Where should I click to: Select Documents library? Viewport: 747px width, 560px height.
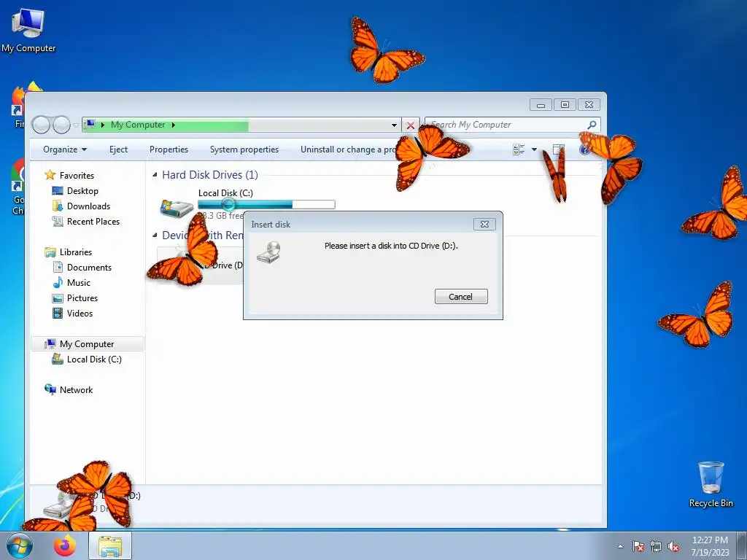89,267
